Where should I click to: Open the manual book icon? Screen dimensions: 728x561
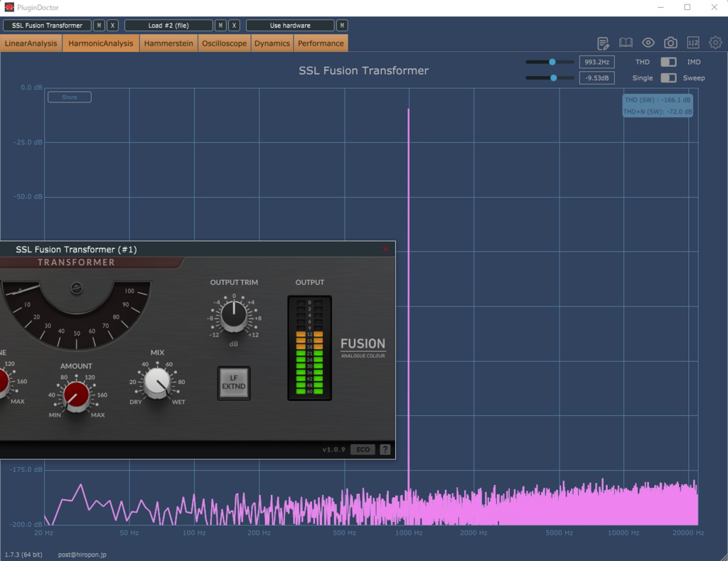[626, 43]
